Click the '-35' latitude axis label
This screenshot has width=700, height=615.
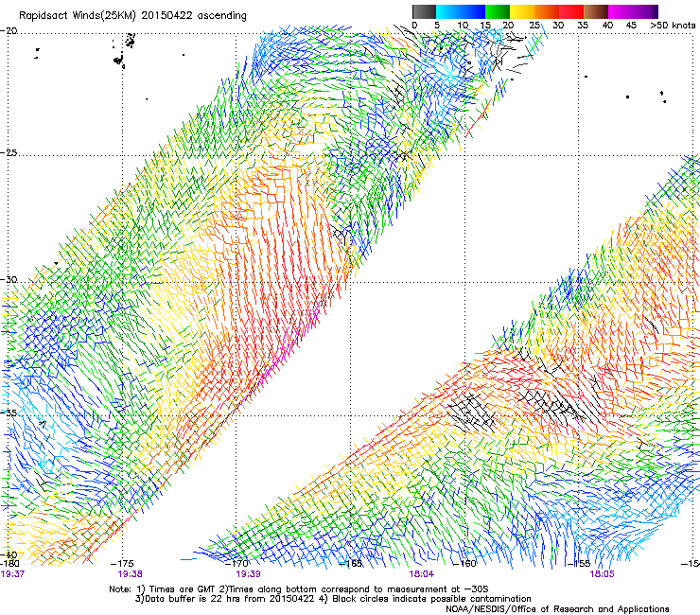(9, 413)
